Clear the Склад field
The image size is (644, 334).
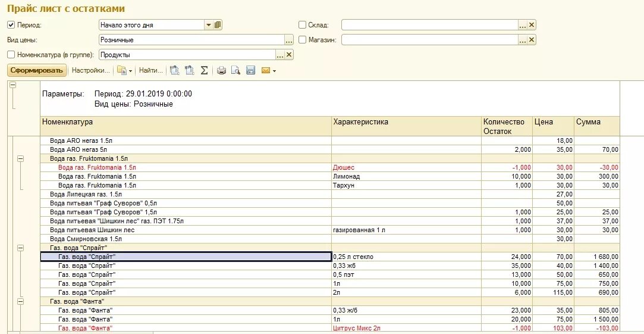point(532,25)
